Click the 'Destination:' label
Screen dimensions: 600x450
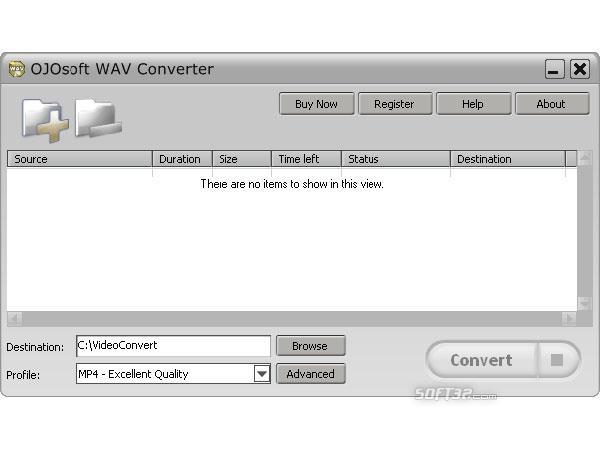(x=35, y=347)
